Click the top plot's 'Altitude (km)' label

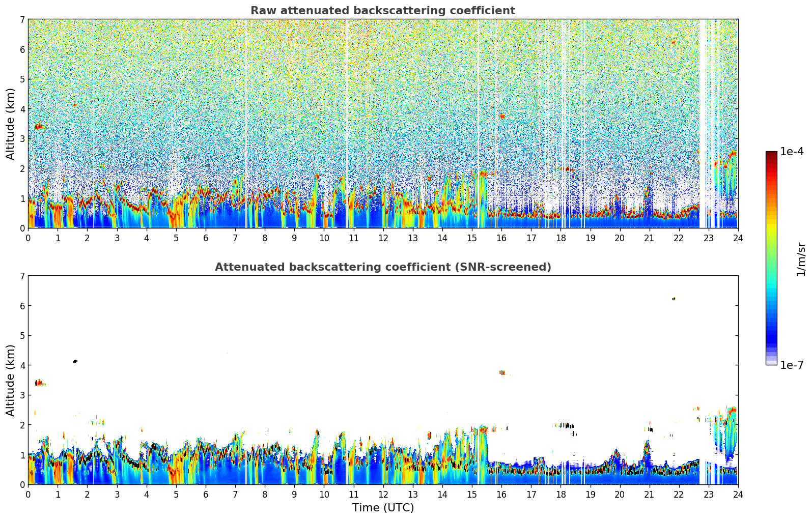click(x=11, y=124)
